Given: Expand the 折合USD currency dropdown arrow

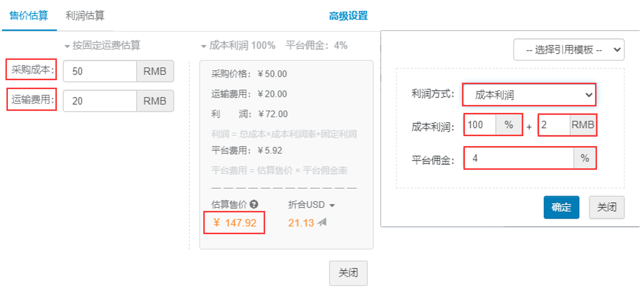Looking at the screenshot, I should 332,205.
